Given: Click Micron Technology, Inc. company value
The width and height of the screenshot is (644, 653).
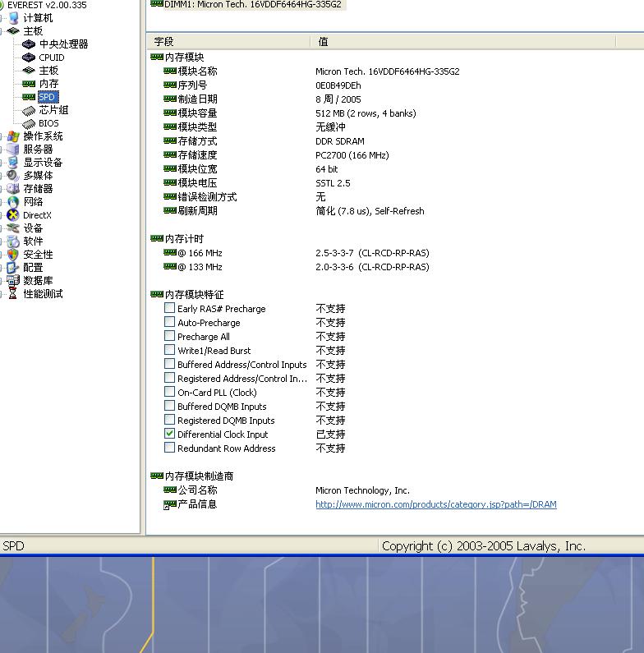Looking at the screenshot, I should 362,490.
